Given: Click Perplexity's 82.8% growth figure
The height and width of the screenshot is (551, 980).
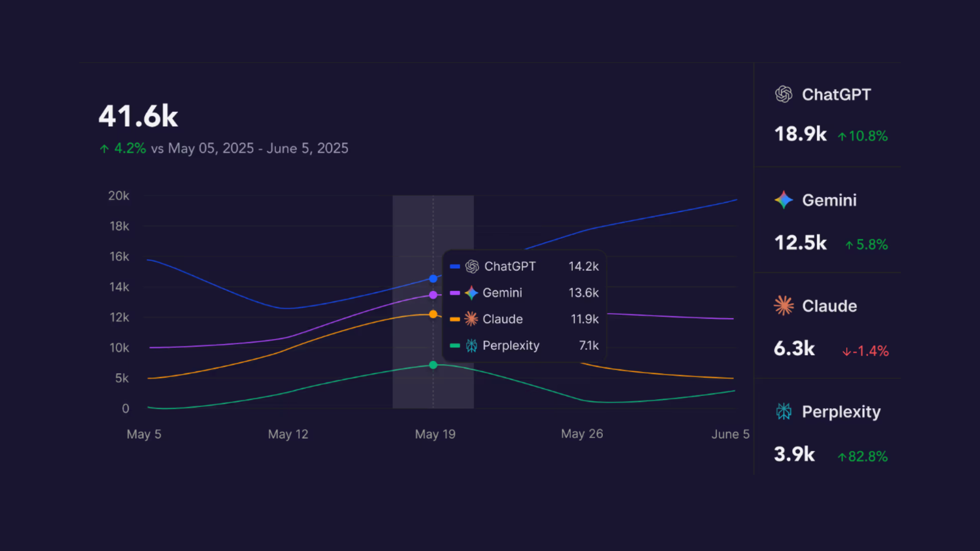Looking at the screenshot, I should 867,457.
